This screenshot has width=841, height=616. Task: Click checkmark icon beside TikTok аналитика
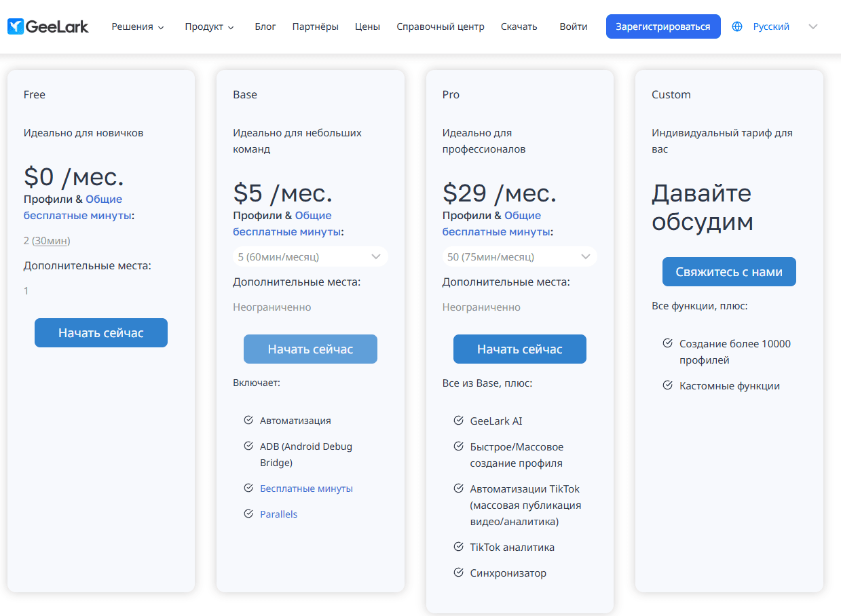tap(458, 547)
